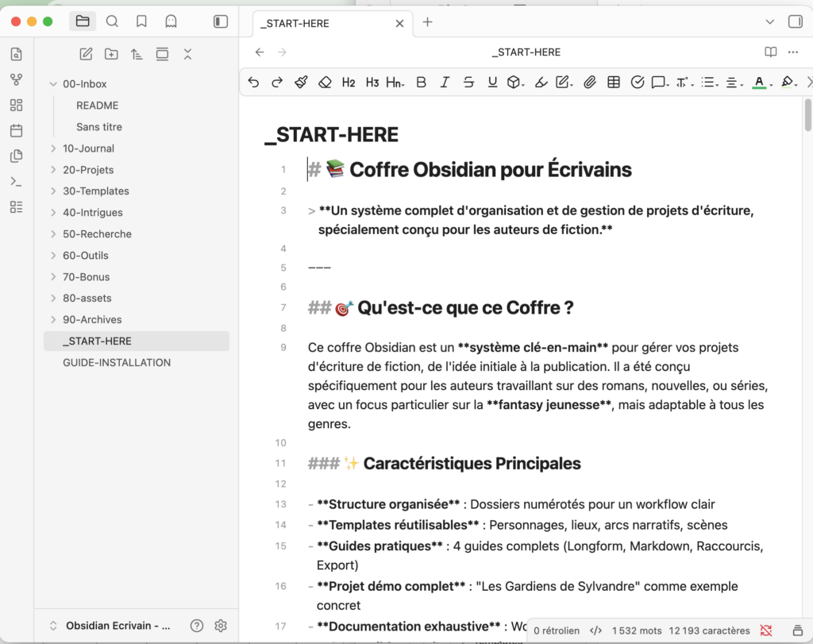Image resolution: width=813 pixels, height=644 pixels.
Task: Select the eraser clear-formatting tool
Action: (x=324, y=82)
